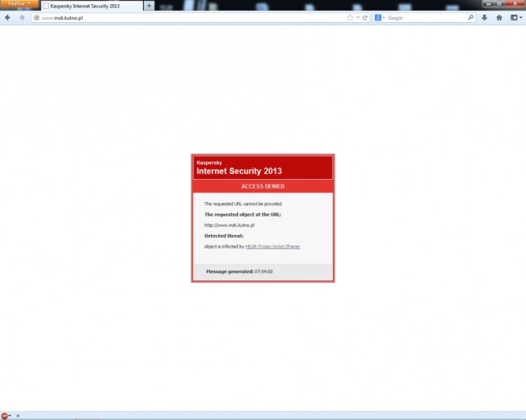Go forward with the Forward arrow

coord(22,18)
